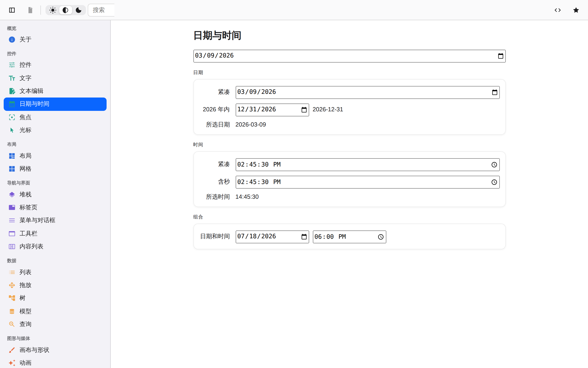The image size is (588, 368).
Task: Open clock picker for 06:00 PM time
Action: [381, 237]
